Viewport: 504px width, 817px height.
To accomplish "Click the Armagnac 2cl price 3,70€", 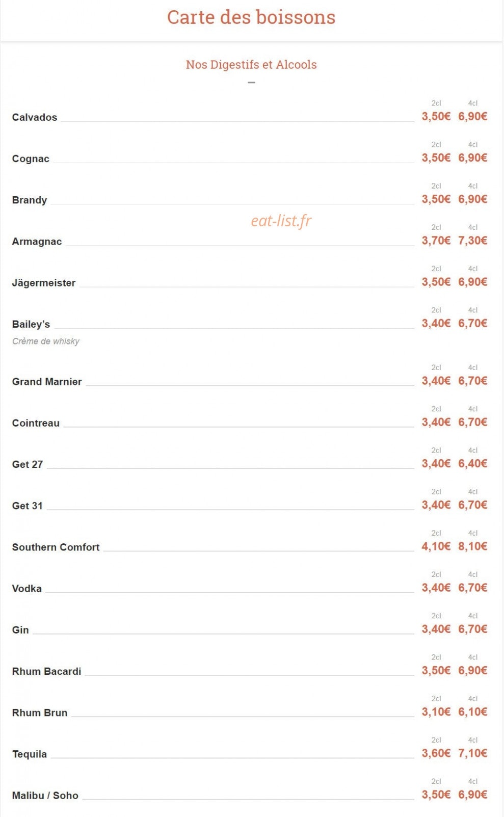I will (x=436, y=241).
